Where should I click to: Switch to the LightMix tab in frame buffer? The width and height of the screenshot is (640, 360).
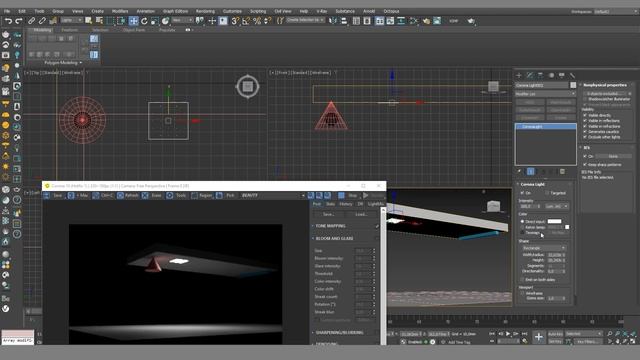tap(376, 204)
